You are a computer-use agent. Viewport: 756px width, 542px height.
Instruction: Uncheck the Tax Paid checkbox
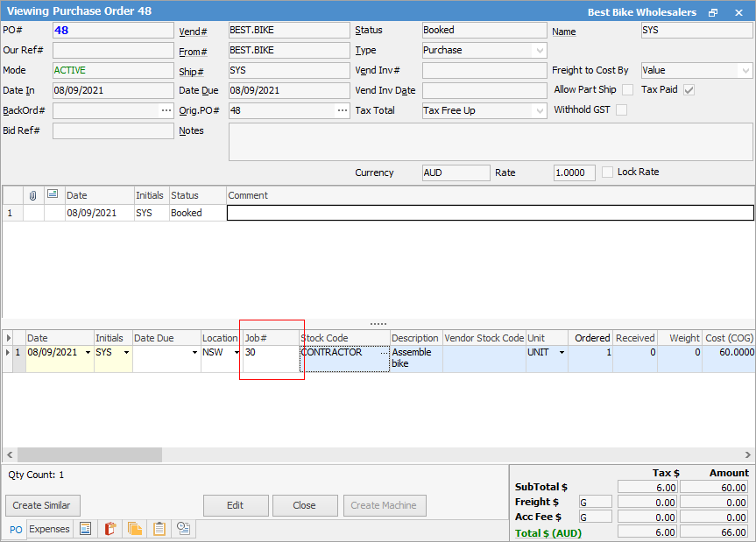point(689,89)
